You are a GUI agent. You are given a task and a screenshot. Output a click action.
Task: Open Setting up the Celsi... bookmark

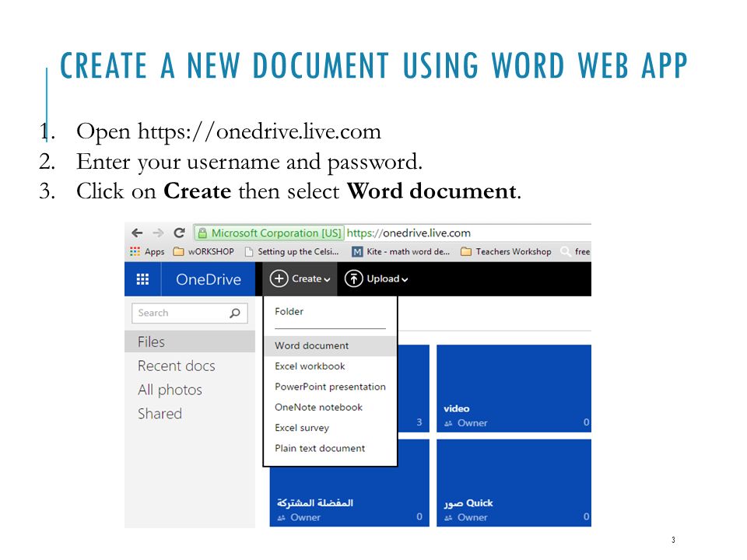pyautogui.click(x=292, y=251)
